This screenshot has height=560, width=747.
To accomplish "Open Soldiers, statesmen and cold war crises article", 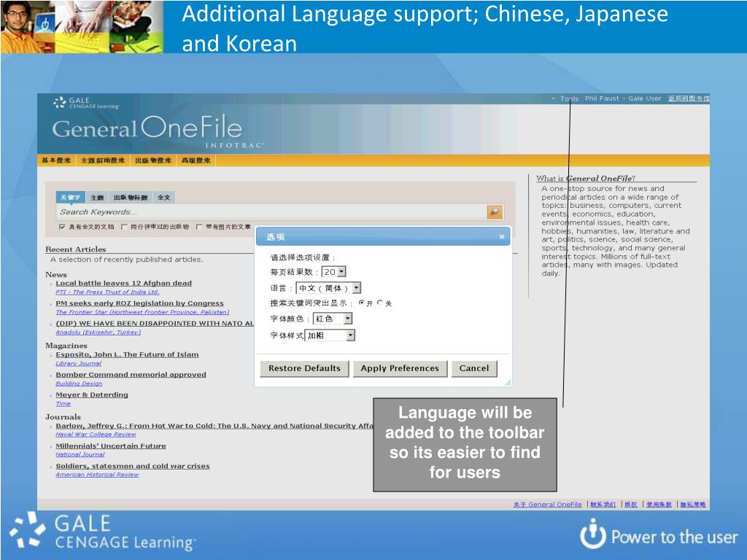I will (133, 466).
